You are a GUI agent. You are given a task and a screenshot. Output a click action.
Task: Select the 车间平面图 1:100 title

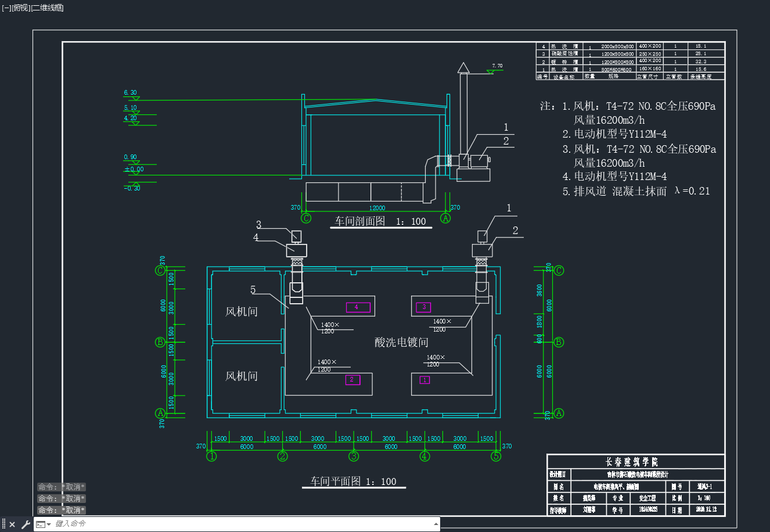(354, 481)
